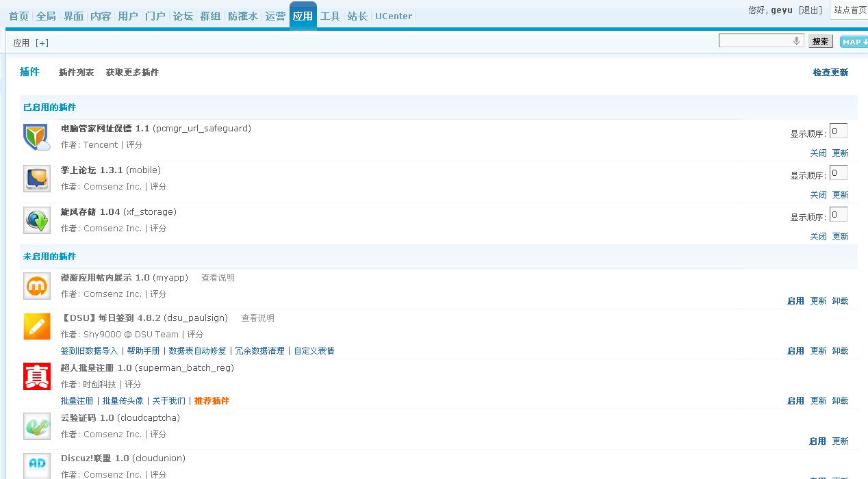Click the 电脑管家网址保镖 plugin shield icon
Screen dimensions: 868x479
pyautogui.click(x=37, y=137)
